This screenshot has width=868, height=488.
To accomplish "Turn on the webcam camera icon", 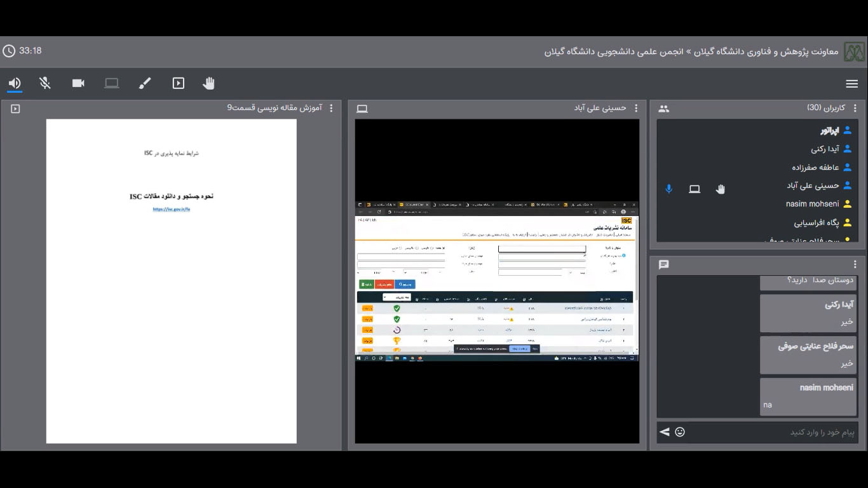I will [78, 83].
